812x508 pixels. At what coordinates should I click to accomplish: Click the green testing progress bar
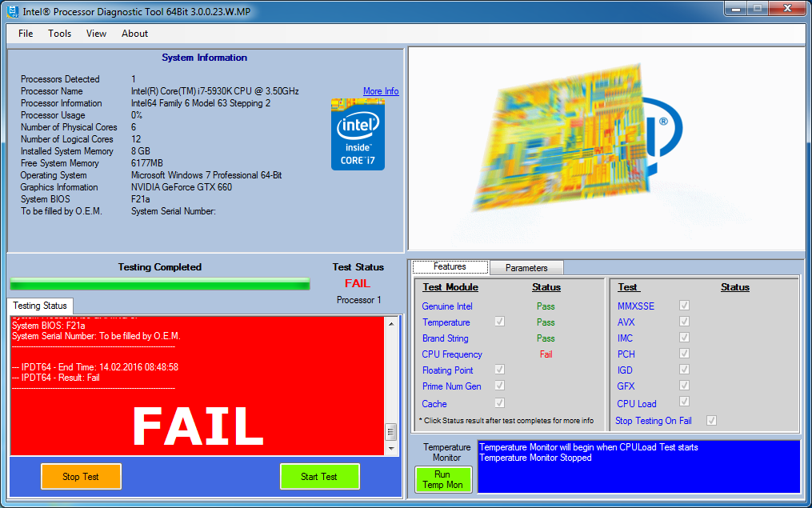pyautogui.click(x=160, y=284)
